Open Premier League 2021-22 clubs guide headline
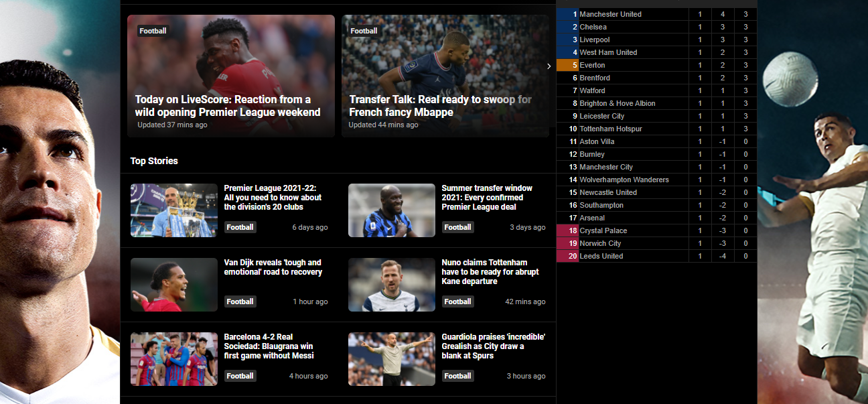The height and width of the screenshot is (404, 868). pos(273,198)
